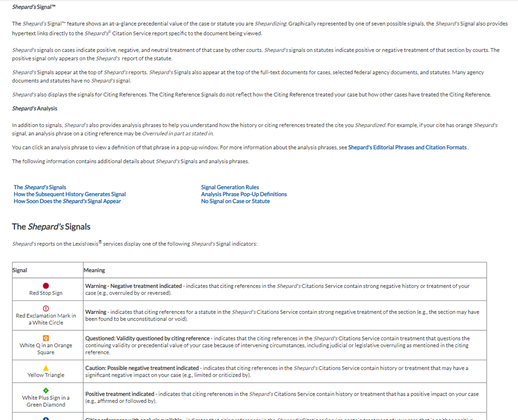The height and width of the screenshot is (420, 518).
Task: Select the 'Signal' column header cell
Action: (47, 270)
